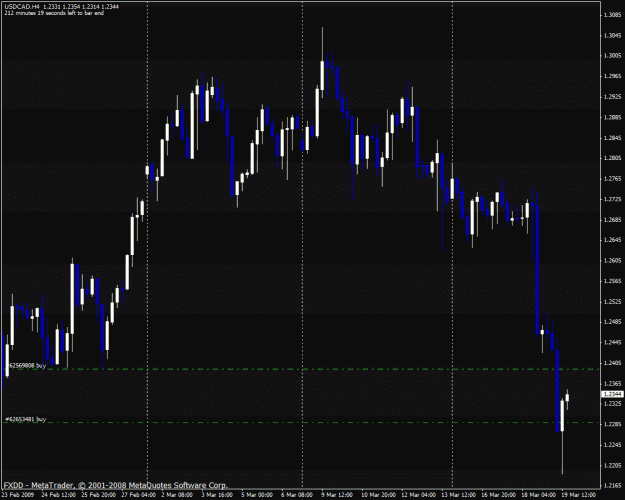Image resolution: width=625 pixels, height=500 pixels.
Task: Click the 16 Mar 20:00 time label
Action: point(498,495)
